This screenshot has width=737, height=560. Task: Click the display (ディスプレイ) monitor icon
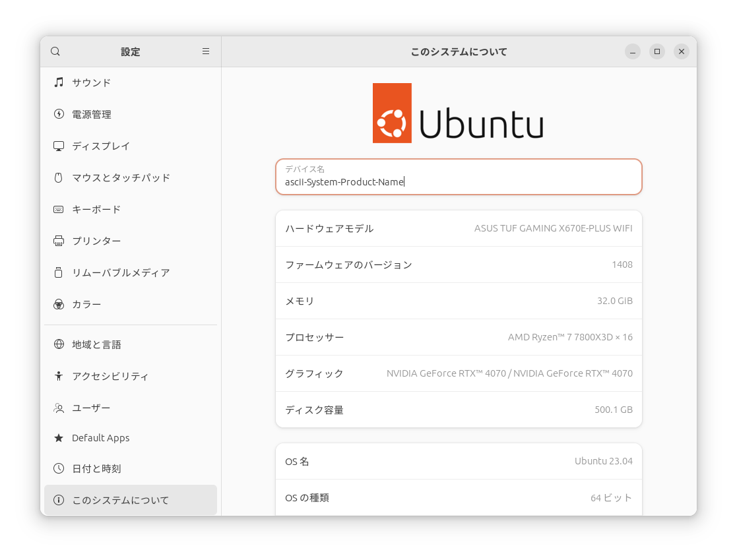pyautogui.click(x=59, y=146)
